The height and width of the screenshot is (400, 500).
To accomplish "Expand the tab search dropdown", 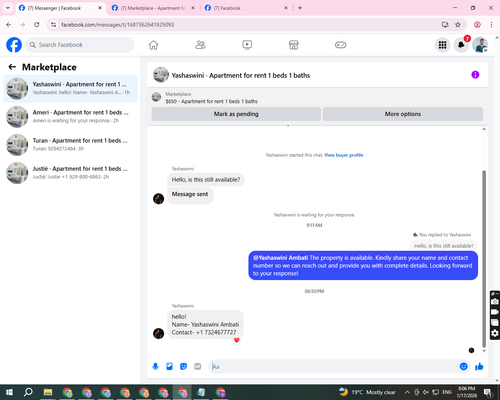I will (8, 8).
